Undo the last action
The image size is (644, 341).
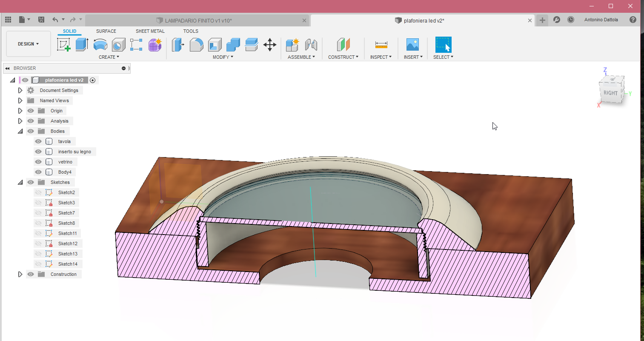tap(55, 20)
